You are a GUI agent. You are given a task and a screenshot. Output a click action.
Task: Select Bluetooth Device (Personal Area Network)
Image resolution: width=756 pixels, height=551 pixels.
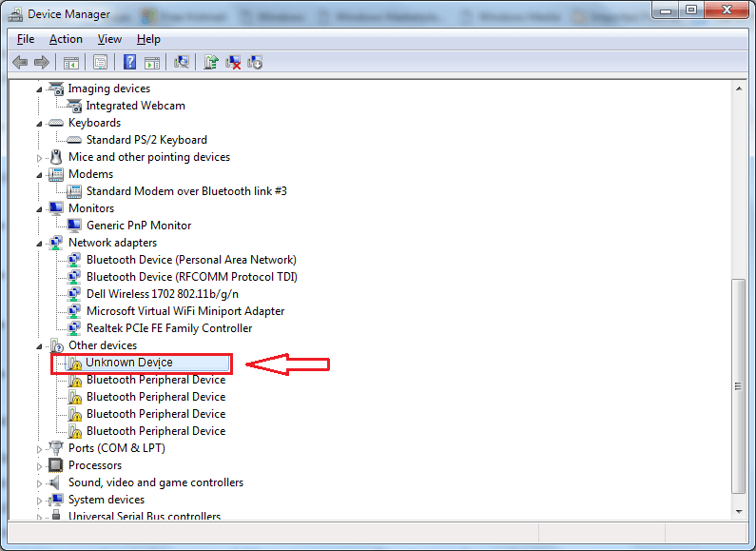[191, 260]
